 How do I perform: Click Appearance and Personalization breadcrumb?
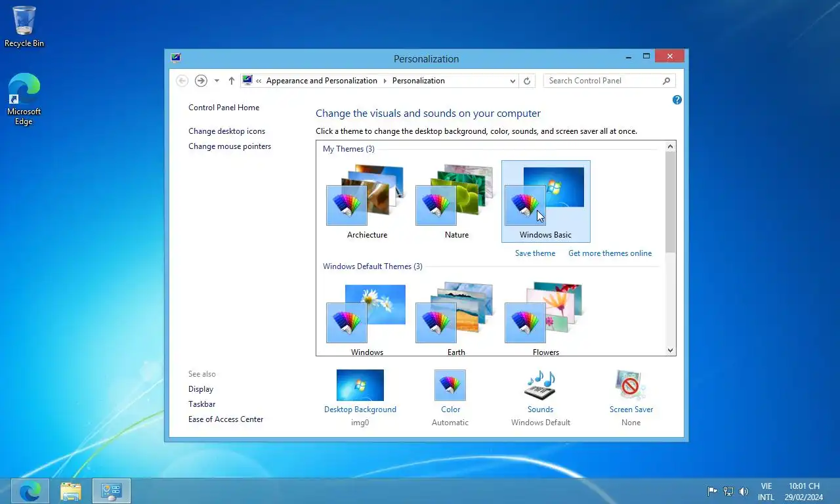322,81
